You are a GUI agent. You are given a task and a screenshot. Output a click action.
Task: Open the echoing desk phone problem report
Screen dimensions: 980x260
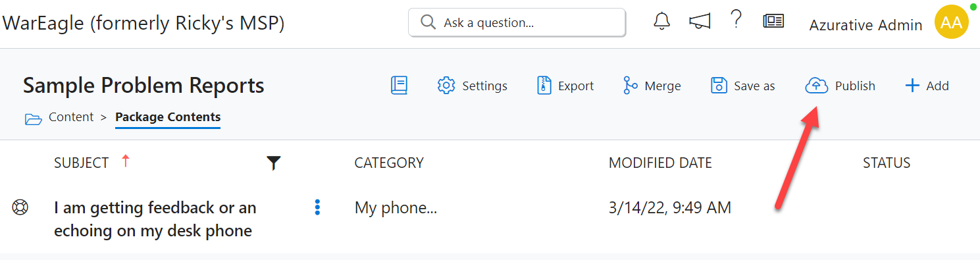tap(155, 219)
